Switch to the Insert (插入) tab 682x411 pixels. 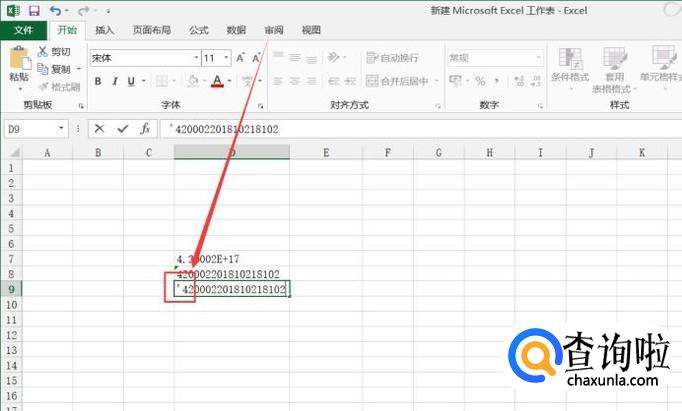[104, 30]
